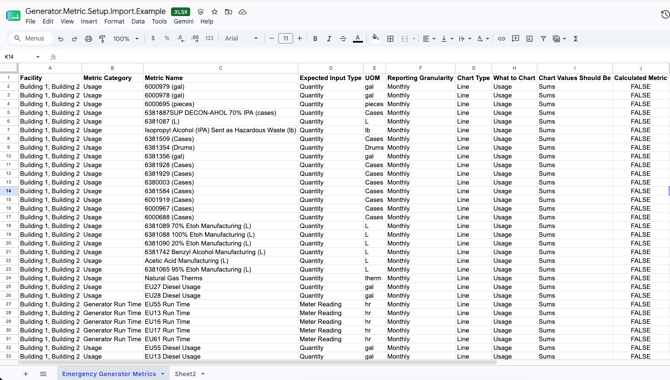Create a filter

tap(543, 38)
